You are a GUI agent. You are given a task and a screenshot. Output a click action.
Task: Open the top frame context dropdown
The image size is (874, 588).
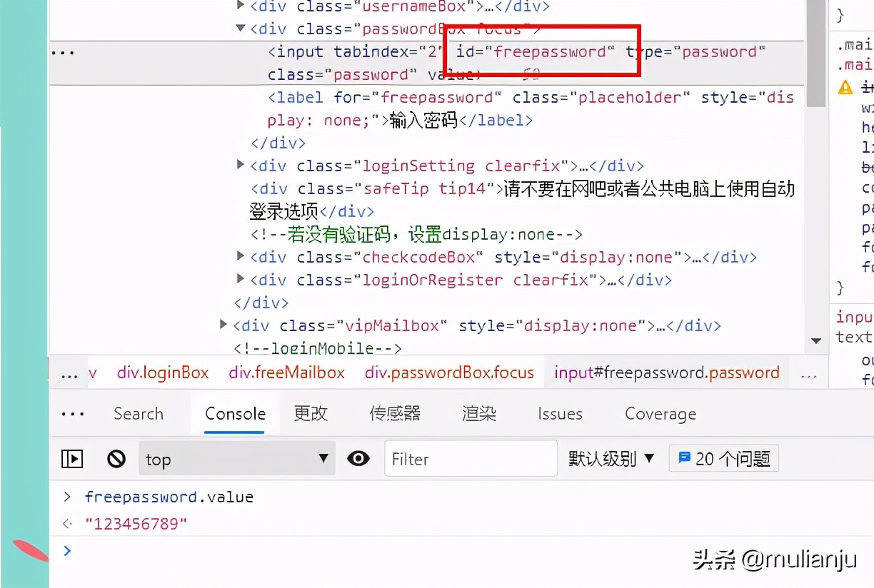point(237,459)
